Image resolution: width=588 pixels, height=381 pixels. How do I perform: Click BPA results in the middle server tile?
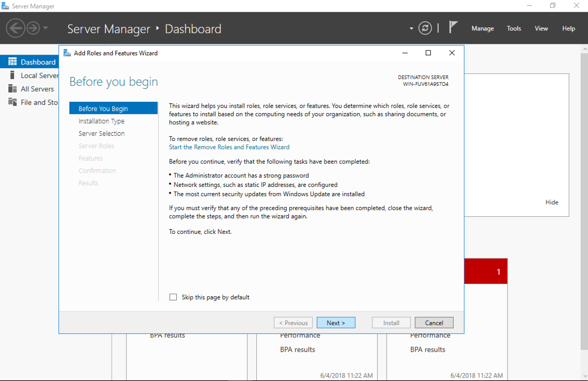tap(298, 350)
